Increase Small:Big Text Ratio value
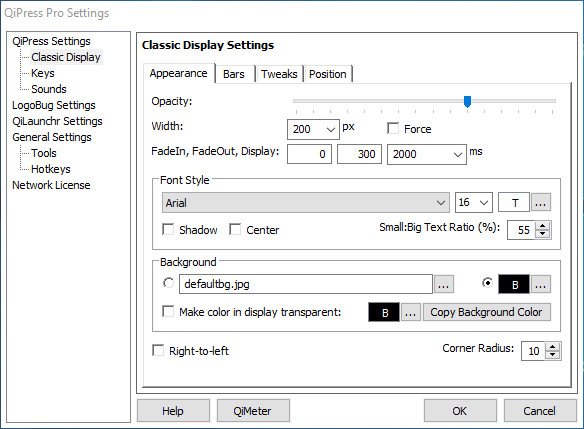584x429 pixels. pyautogui.click(x=543, y=226)
